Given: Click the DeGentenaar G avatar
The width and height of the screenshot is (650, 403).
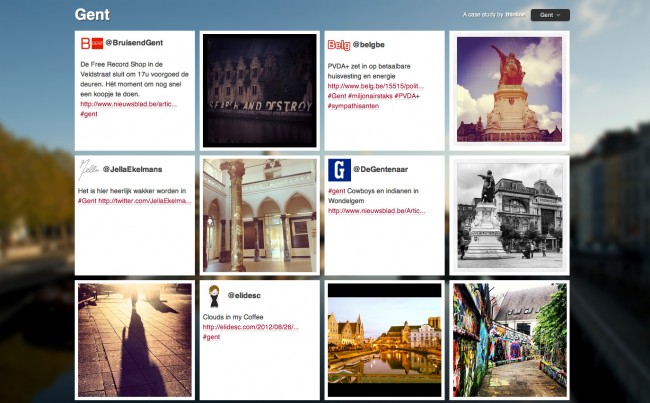Looking at the screenshot, I should point(340,170).
